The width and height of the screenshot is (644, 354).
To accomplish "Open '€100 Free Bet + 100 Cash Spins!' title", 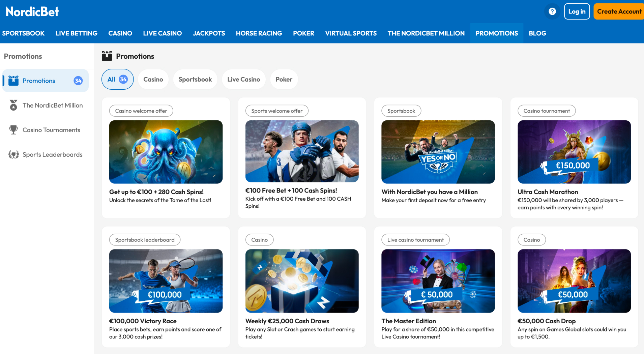I will pyautogui.click(x=291, y=190).
